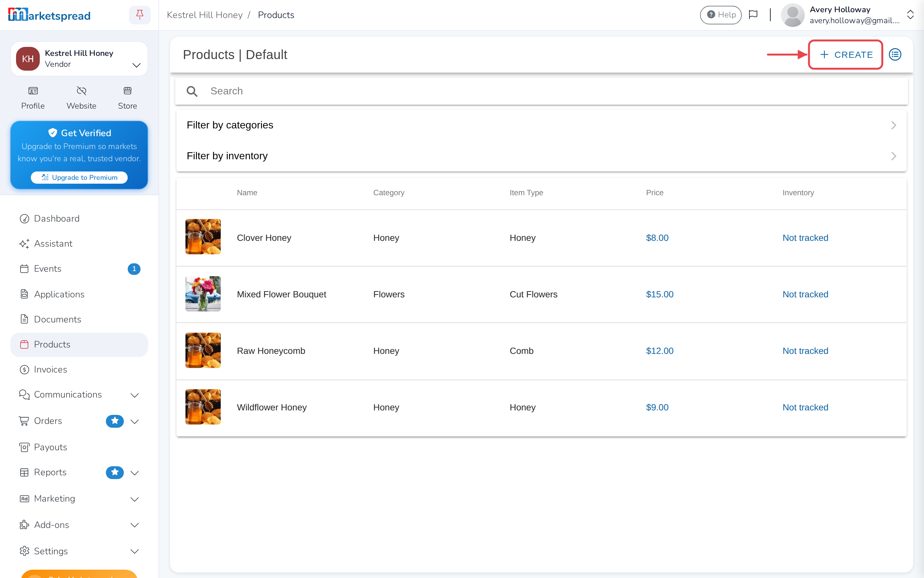The width and height of the screenshot is (924, 578).
Task: Open the Marketspread logo home
Action: pos(49,15)
